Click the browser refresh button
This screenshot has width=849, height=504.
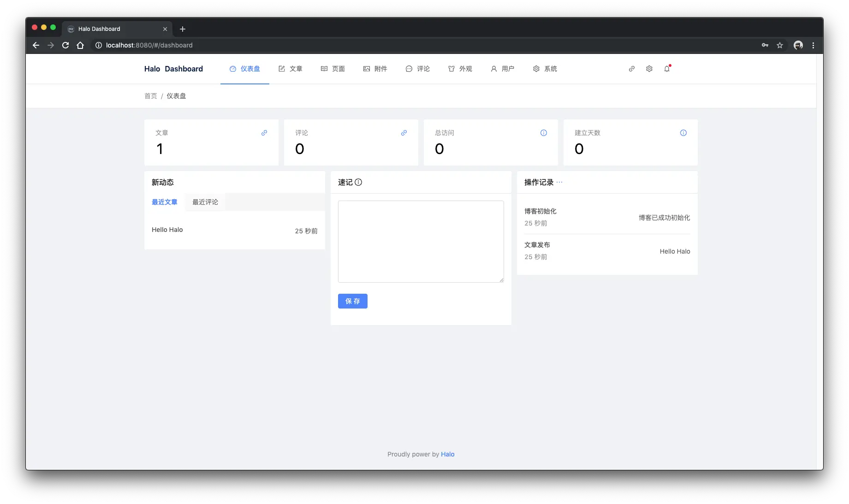coord(65,45)
